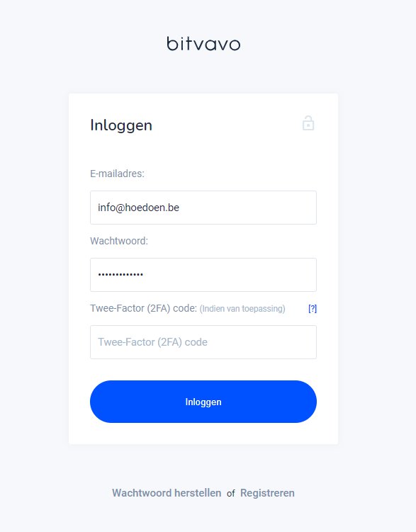Click the 2FA placeholder text inside field
This screenshot has width=416, height=532.
pyautogui.click(x=152, y=342)
